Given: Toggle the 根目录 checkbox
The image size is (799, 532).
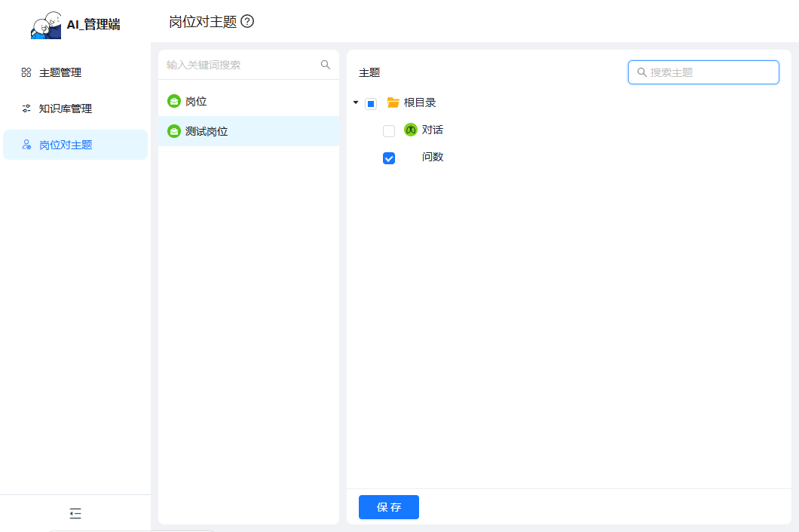Looking at the screenshot, I should [x=371, y=104].
